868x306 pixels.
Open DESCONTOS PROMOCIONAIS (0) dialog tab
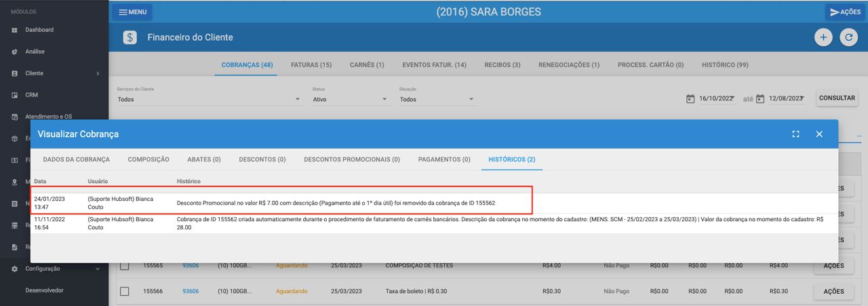[x=352, y=159]
